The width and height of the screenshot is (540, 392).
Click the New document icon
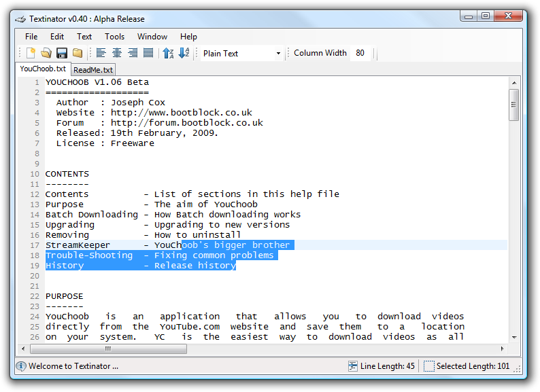click(x=31, y=53)
